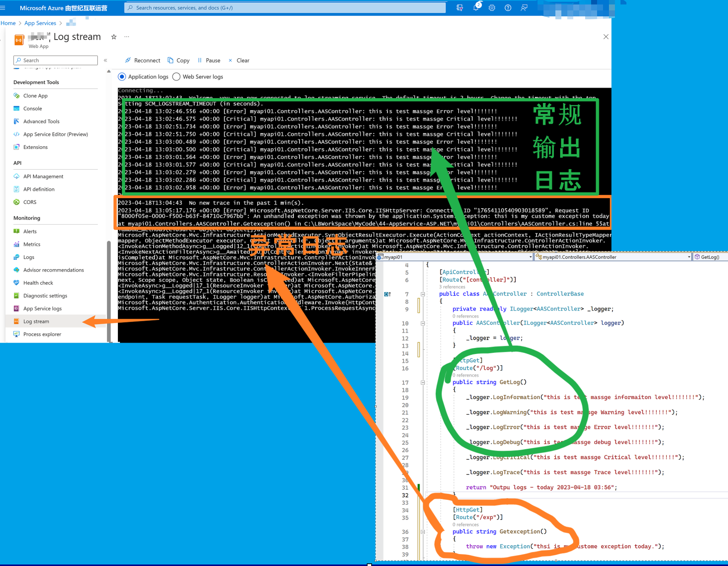Image resolution: width=728 pixels, height=566 pixels.
Task: Click the global search resources field
Action: point(285,8)
